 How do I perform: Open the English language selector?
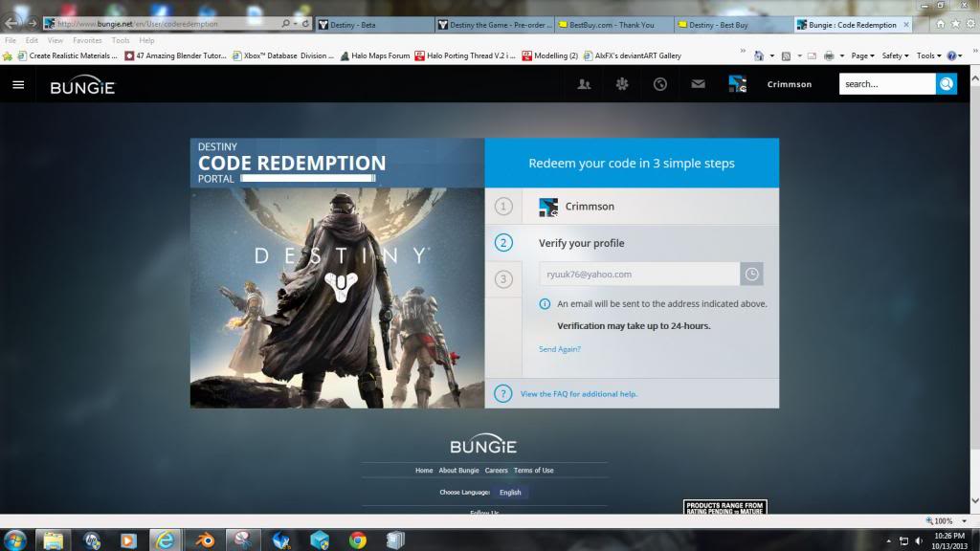pyautogui.click(x=511, y=493)
